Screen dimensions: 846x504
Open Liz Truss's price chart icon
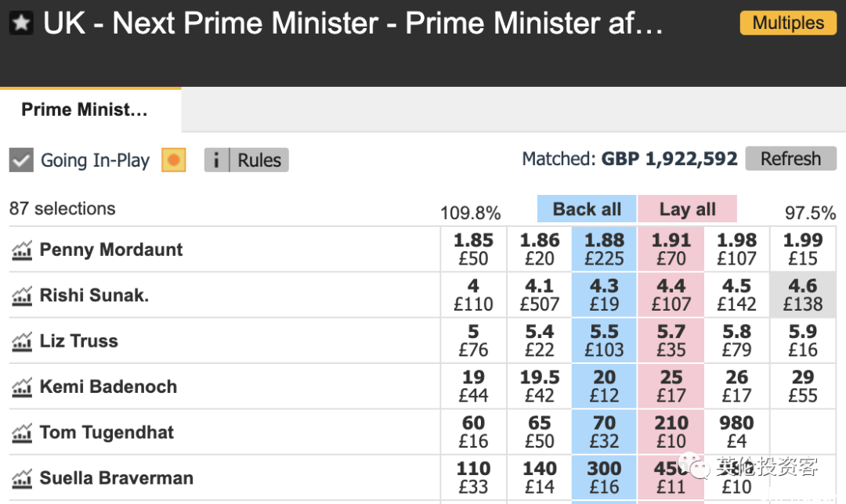pos(22,341)
